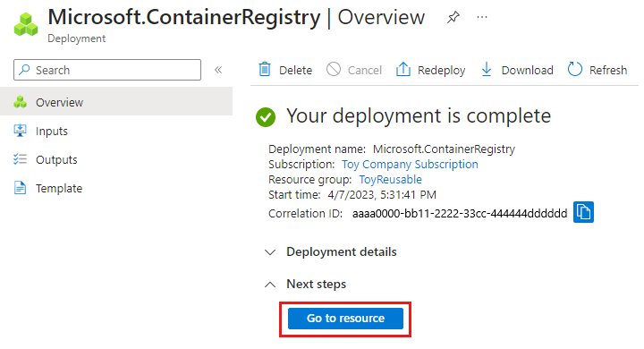Select the Overview menu item
This screenshot has height=349, width=644.
pos(116,102)
